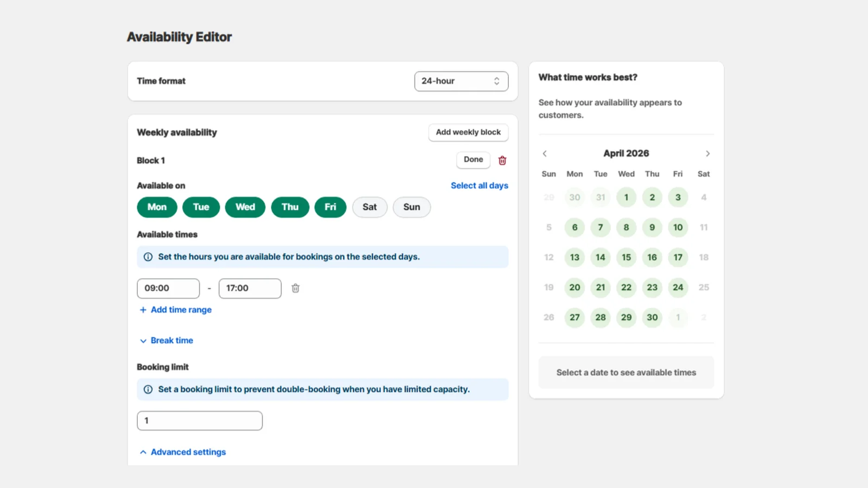This screenshot has width=868, height=488.
Task: Enable Saturday availability
Action: coord(369,207)
